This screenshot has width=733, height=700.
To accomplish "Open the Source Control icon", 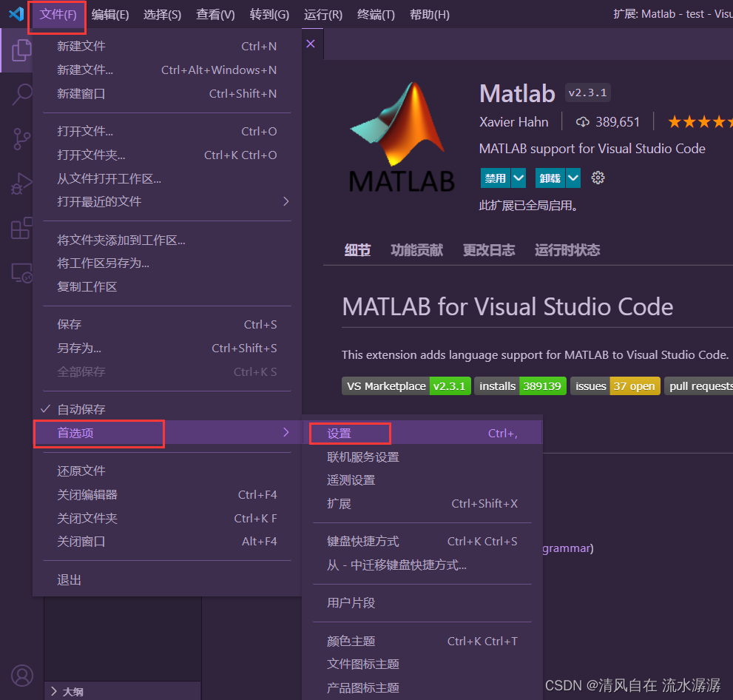I will pos(22,138).
